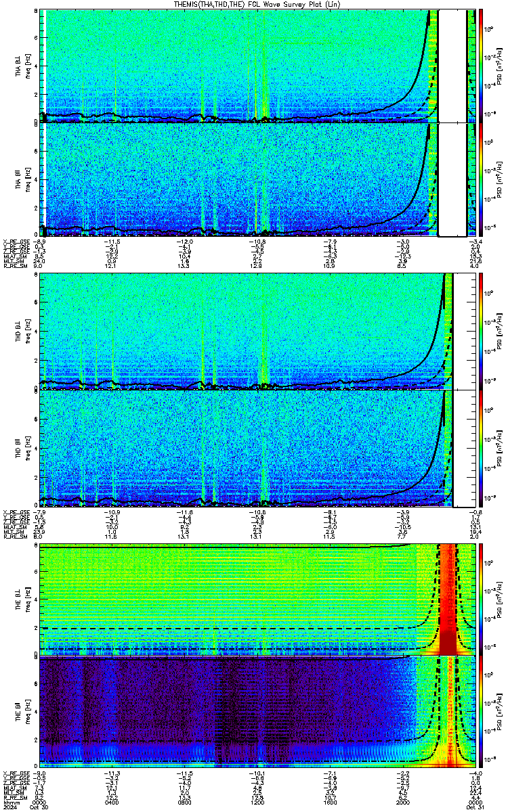Click the 2000 time tick label

pos(403,801)
